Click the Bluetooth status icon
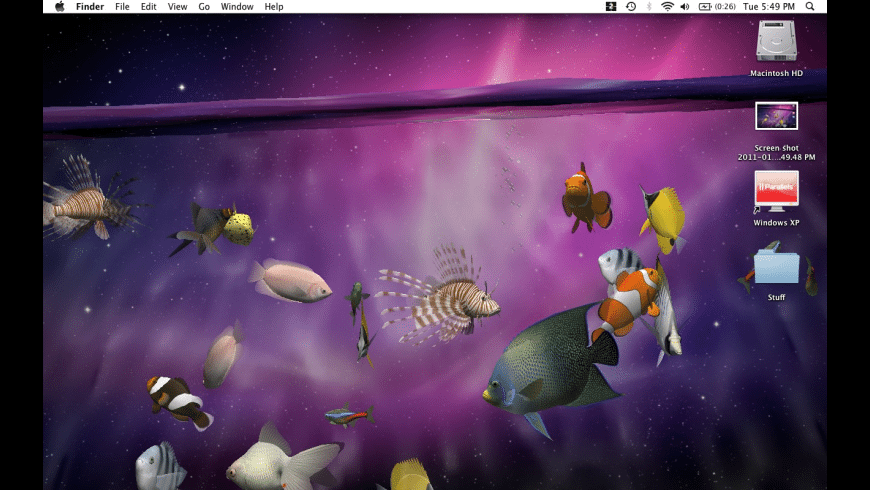Image resolution: width=870 pixels, height=490 pixels. pos(649,7)
